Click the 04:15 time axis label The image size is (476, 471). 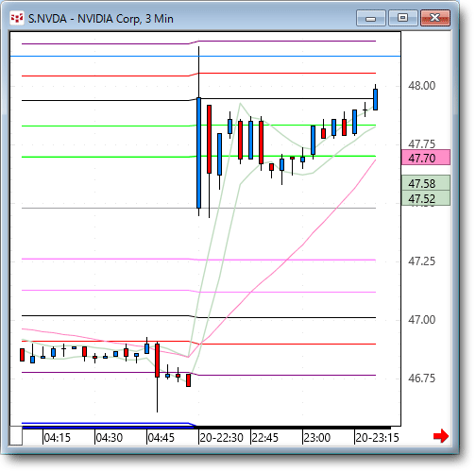[x=58, y=437]
